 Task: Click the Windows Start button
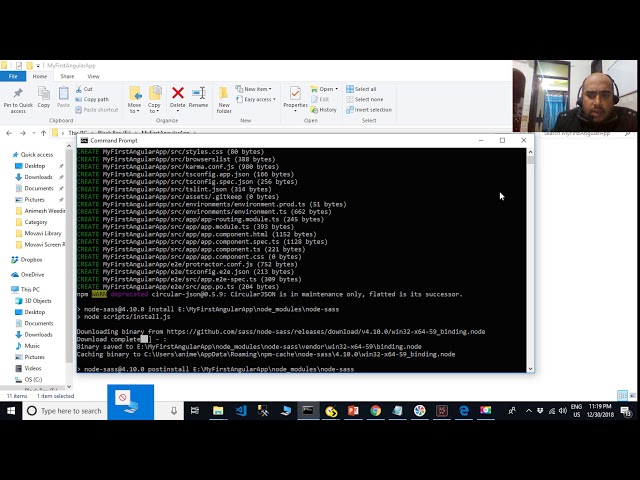11,411
